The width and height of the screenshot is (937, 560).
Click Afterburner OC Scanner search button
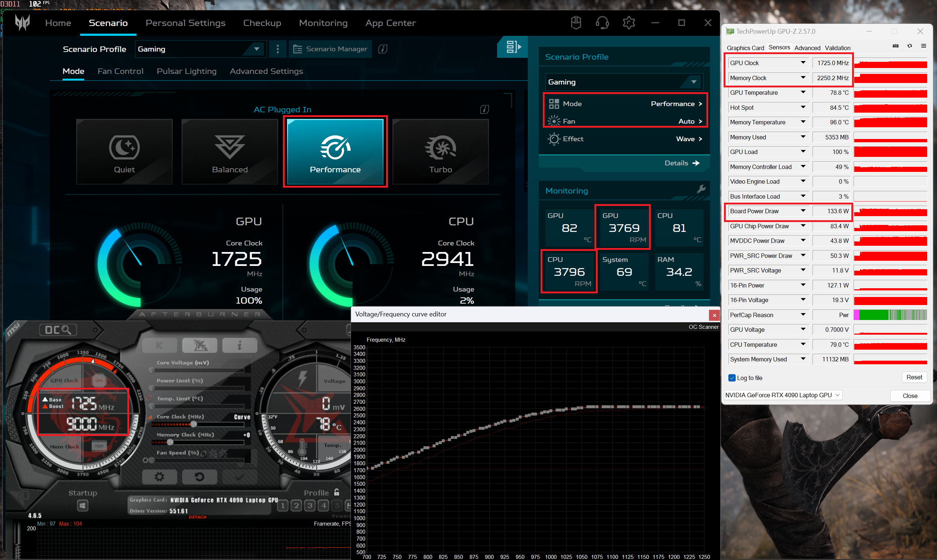(x=58, y=330)
